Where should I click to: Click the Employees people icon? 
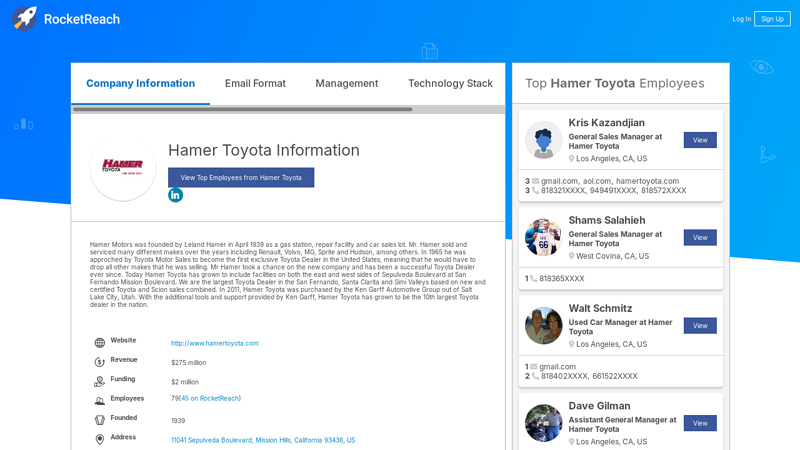(x=100, y=401)
